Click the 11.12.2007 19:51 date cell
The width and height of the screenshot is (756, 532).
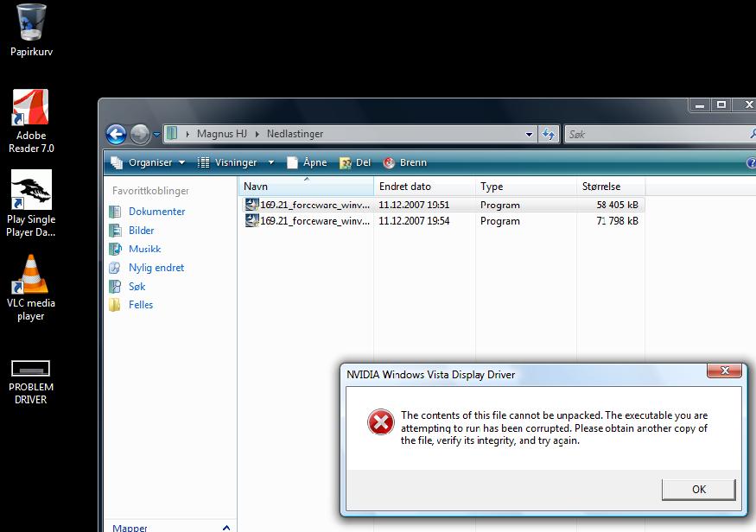tap(414, 205)
